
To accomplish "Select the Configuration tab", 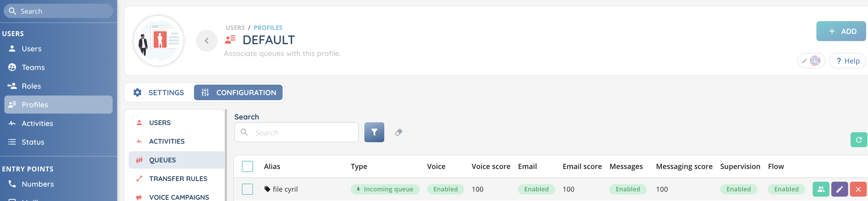I will (238, 92).
